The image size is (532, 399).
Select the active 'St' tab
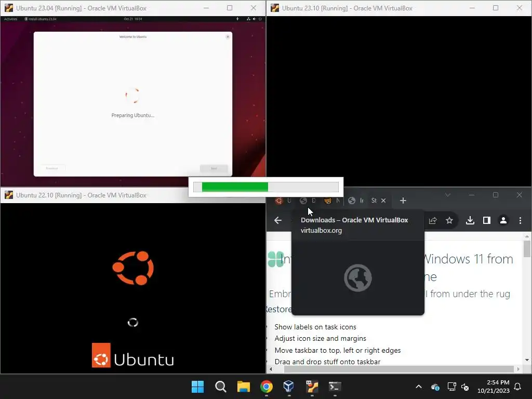point(374,201)
